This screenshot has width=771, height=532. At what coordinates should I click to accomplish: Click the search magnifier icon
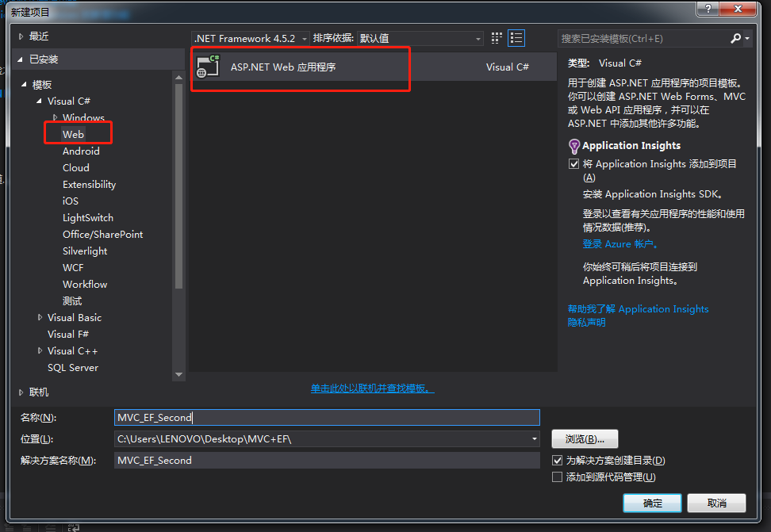pos(735,38)
